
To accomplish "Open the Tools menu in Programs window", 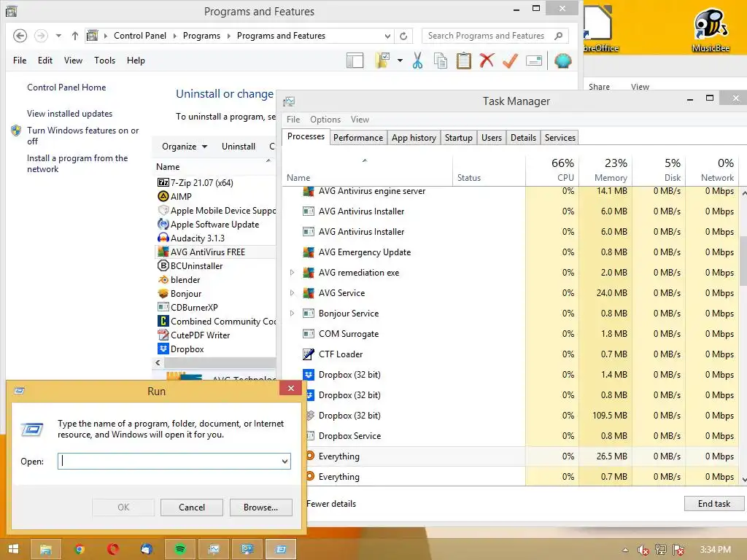I will pyautogui.click(x=105, y=61).
